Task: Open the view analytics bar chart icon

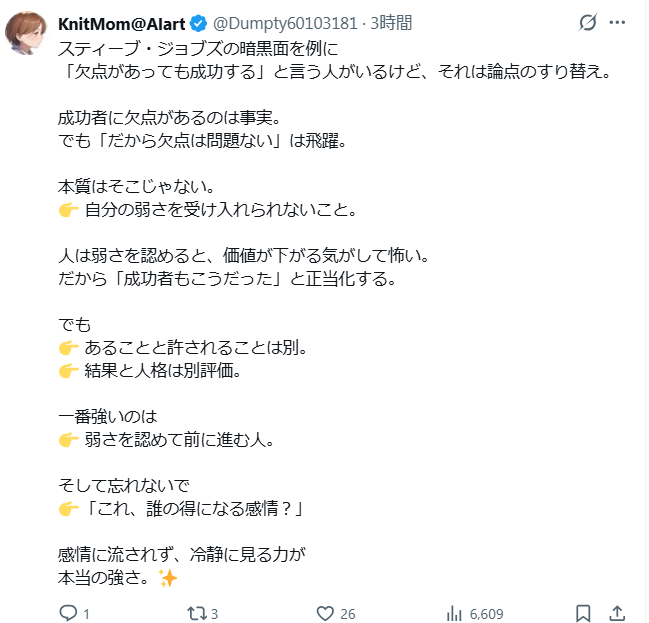Action: 453,613
